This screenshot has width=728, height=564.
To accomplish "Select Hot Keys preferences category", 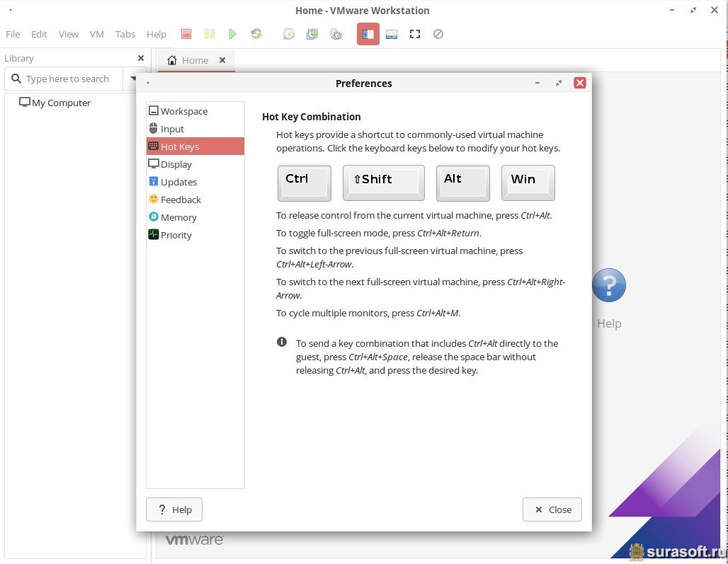I will 195,146.
